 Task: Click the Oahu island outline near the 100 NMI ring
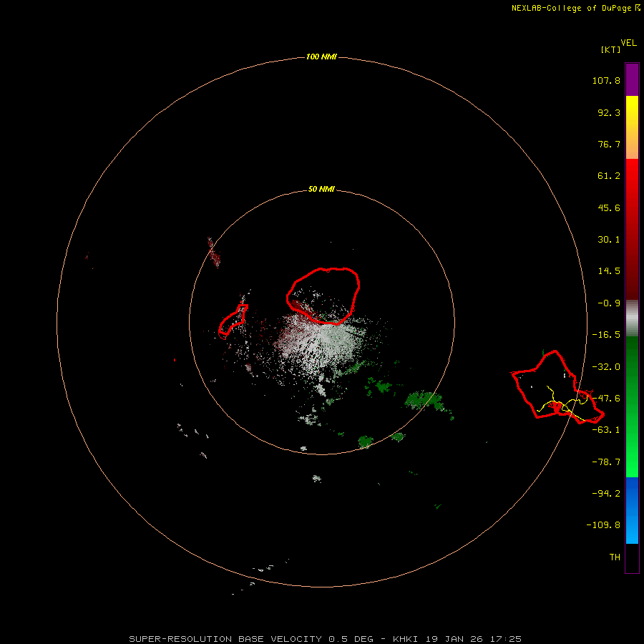pyautogui.click(x=557, y=387)
